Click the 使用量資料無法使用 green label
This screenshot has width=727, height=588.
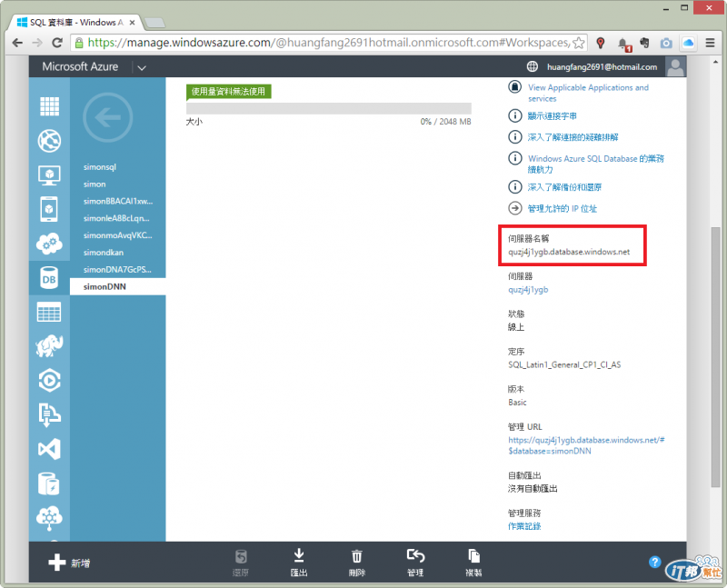(229, 92)
